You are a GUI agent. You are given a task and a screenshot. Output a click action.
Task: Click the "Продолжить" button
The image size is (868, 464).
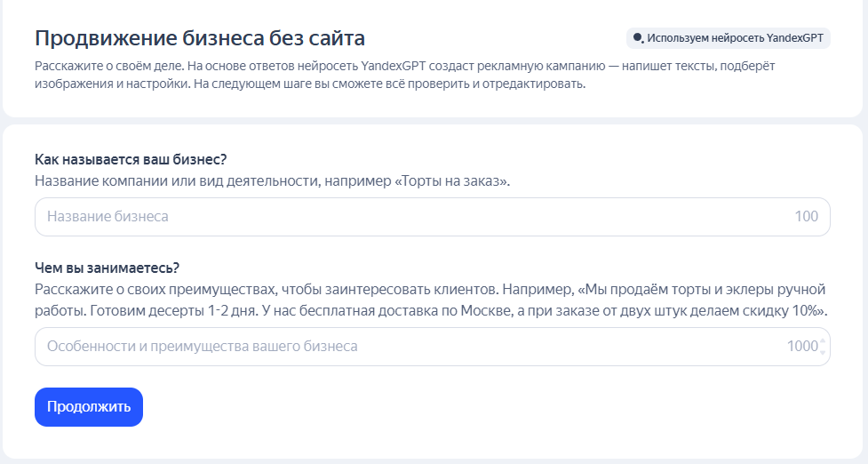(x=89, y=407)
